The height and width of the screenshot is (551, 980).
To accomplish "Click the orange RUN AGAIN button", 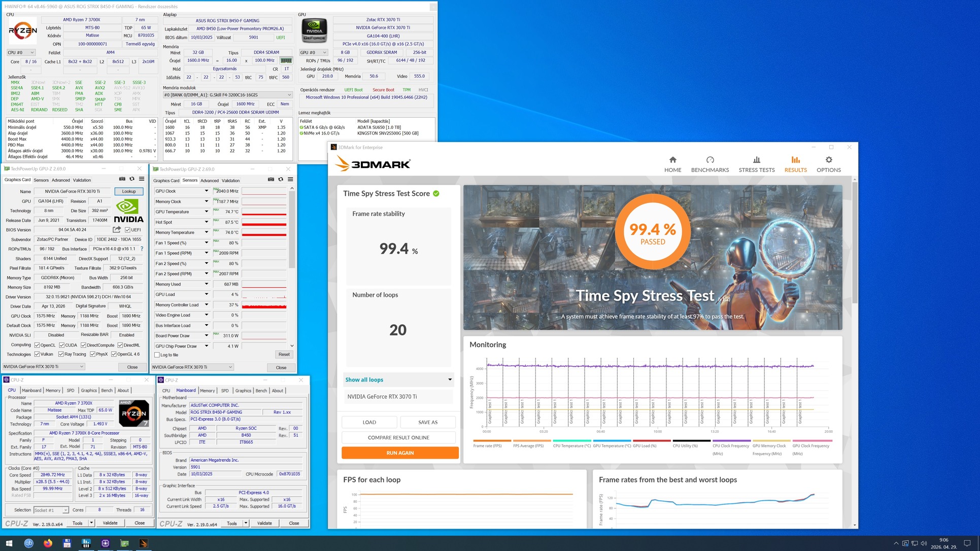I will [400, 453].
